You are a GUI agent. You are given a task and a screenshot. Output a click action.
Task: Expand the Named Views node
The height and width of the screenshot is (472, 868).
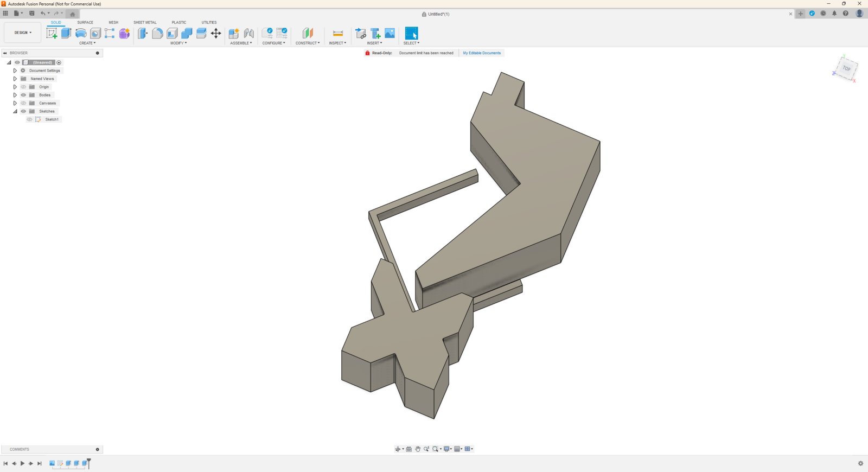point(15,79)
